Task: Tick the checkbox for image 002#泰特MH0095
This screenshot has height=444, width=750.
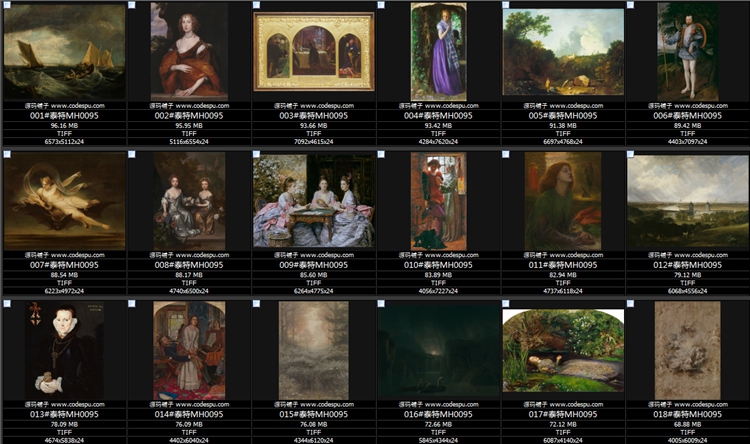Action: point(132,5)
